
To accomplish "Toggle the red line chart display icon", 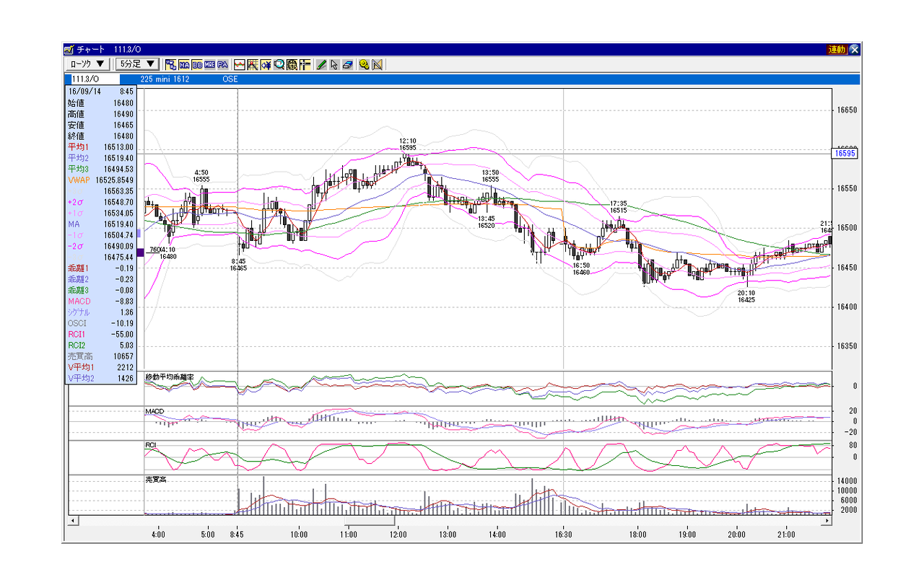I will [240, 64].
